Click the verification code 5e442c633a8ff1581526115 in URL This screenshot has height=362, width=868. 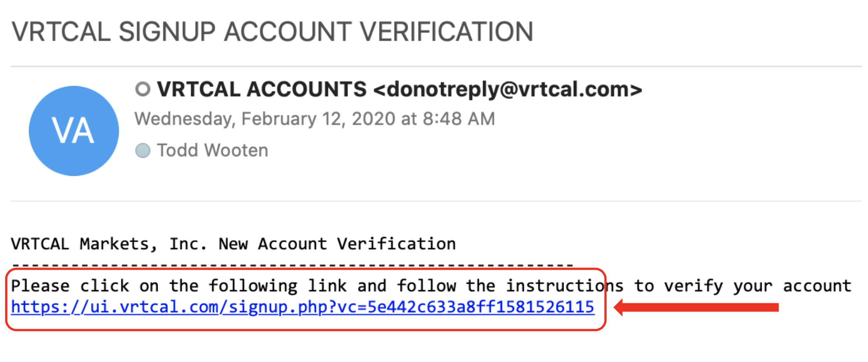pyautogui.click(x=481, y=307)
